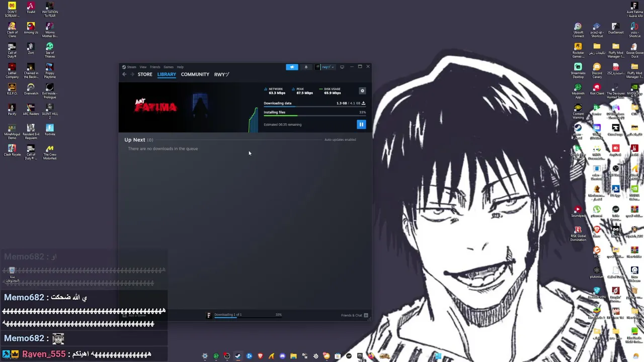Click the Installing files progress bar
644x362 pixels.
[314, 116]
